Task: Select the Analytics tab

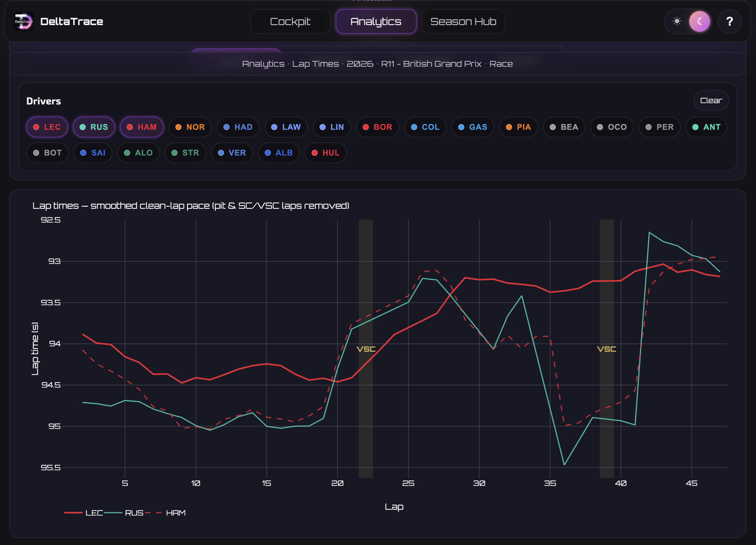Action: pos(376,22)
